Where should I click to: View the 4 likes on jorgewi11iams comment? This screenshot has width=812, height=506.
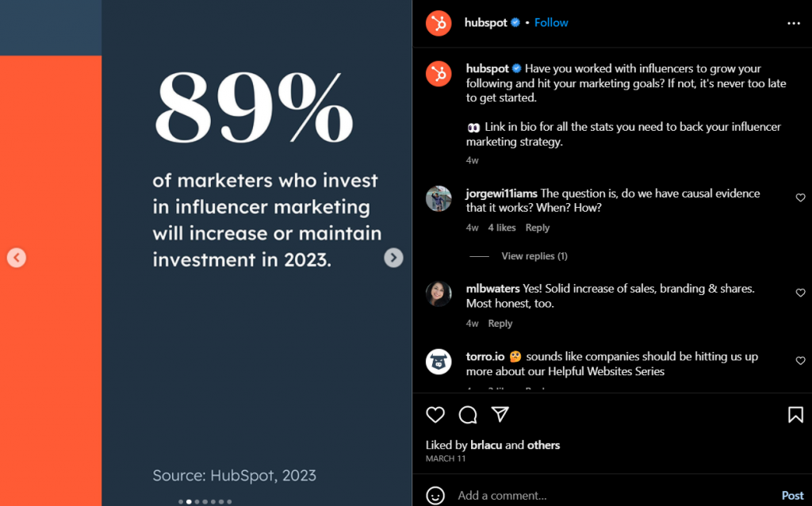click(502, 228)
